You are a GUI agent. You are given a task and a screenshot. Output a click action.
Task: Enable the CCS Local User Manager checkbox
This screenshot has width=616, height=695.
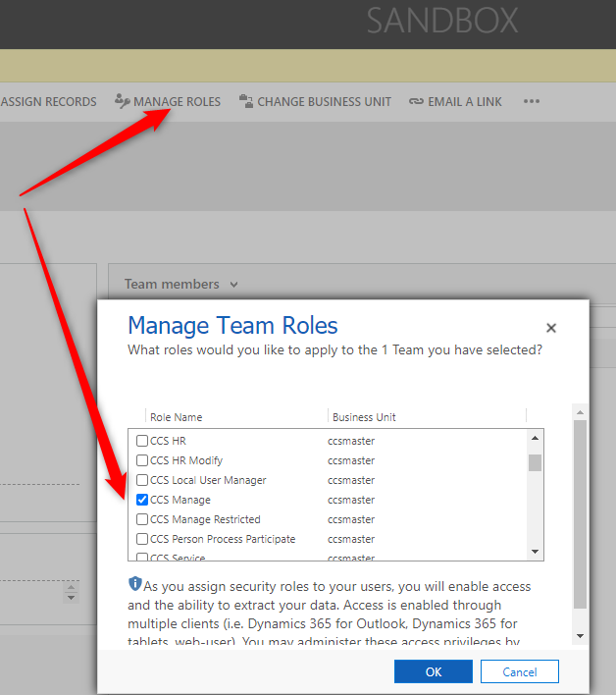(142, 480)
